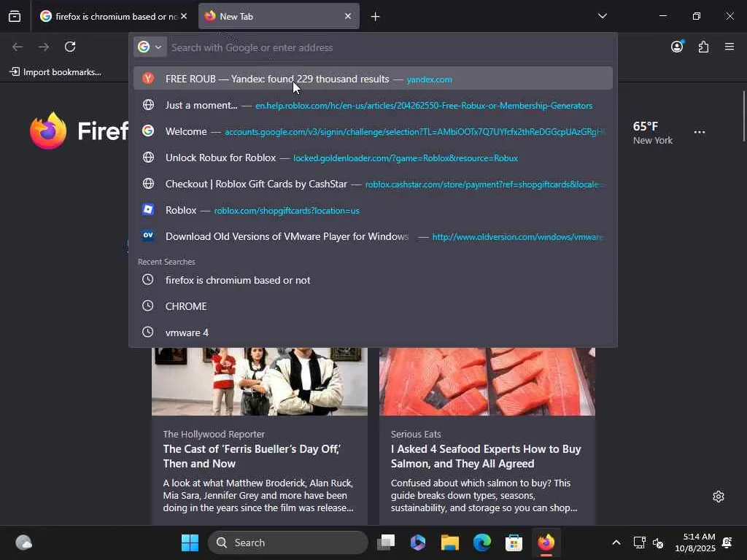Screen dimensions: 747x560
Task: Select recent search 'firefox is chromium based or not'
Action: [x=373, y=280]
